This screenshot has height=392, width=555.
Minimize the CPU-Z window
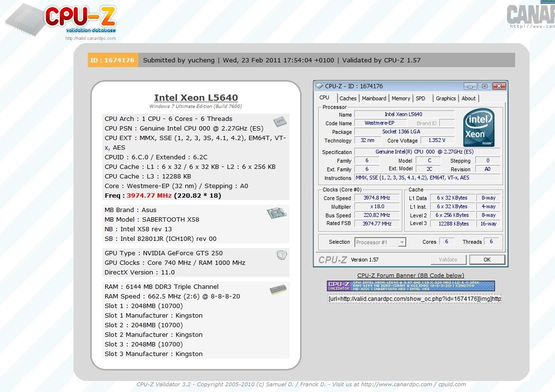(470, 86)
